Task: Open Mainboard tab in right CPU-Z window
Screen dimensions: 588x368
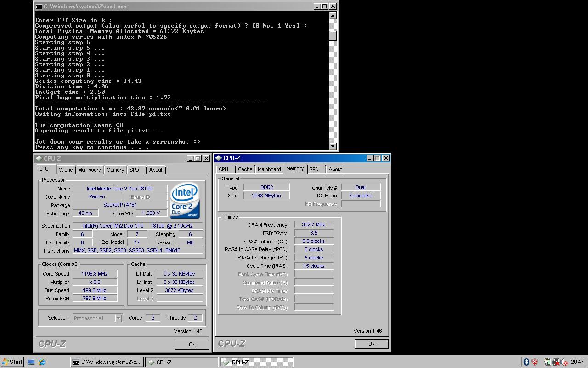Action: tap(269, 169)
